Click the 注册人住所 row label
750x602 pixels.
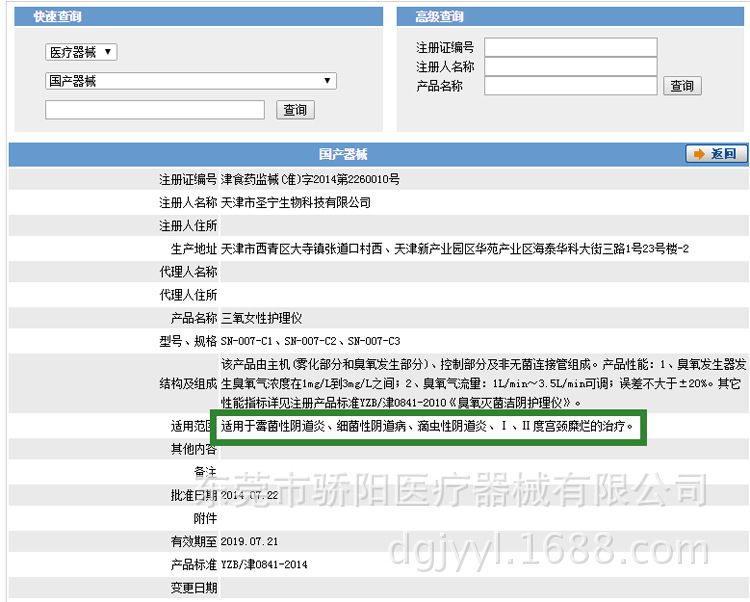point(188,226)
